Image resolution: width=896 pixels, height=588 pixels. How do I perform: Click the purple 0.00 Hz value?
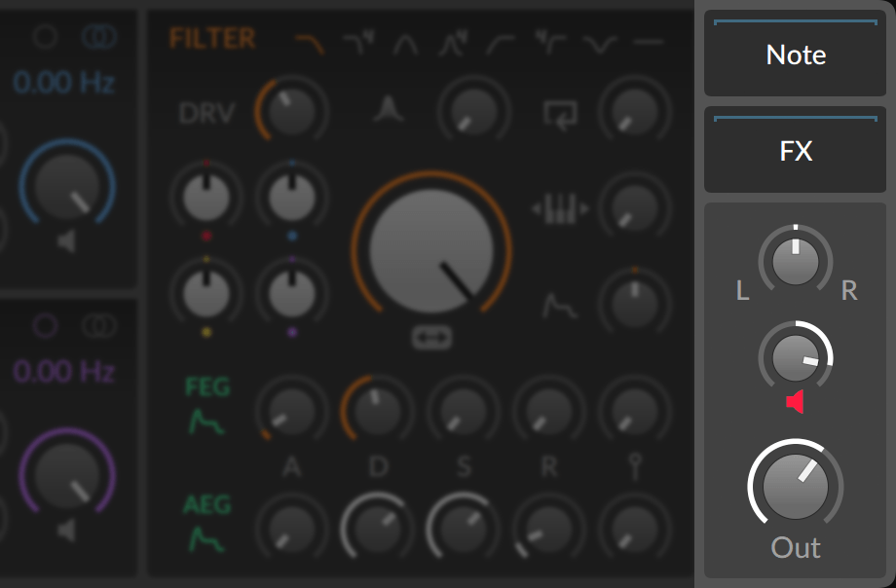tap(64, 372)
